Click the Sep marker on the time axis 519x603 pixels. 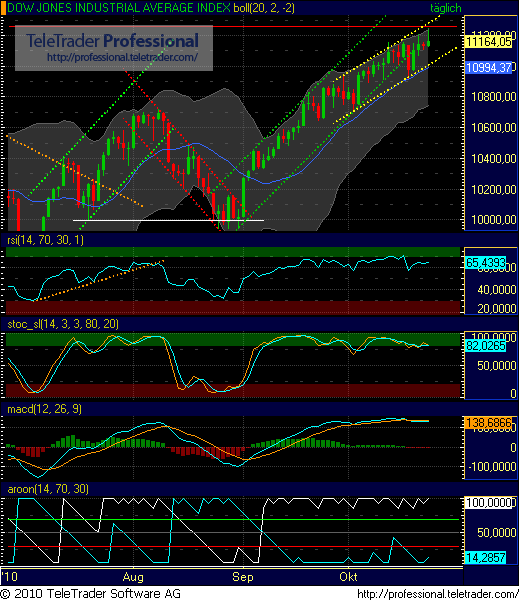(243, 577)
